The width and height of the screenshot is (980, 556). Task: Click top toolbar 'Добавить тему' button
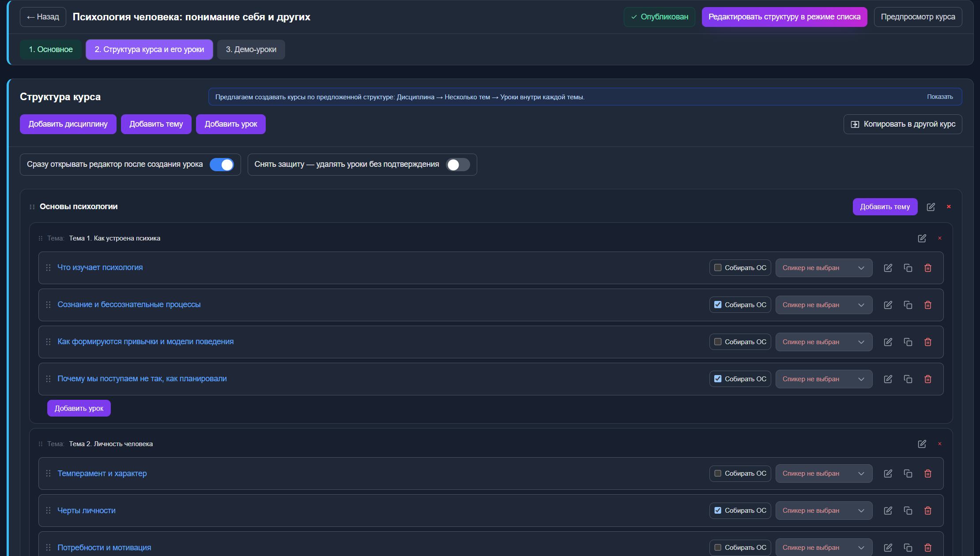[x=156, y=124]
